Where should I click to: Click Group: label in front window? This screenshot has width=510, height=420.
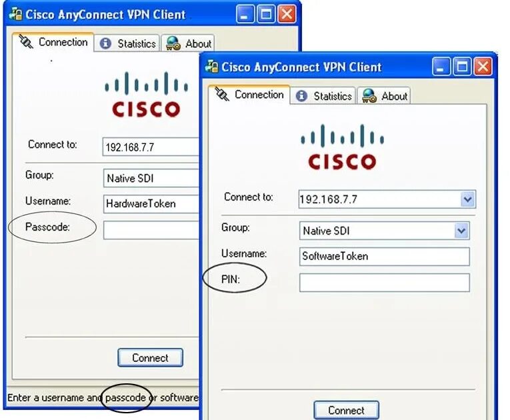235,227
